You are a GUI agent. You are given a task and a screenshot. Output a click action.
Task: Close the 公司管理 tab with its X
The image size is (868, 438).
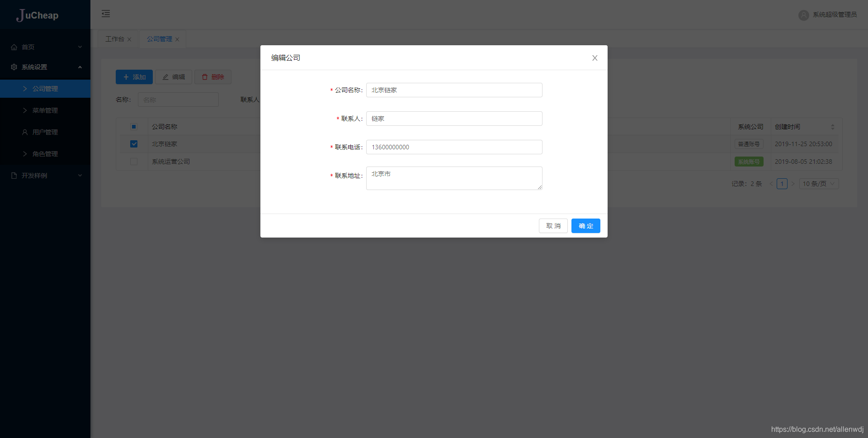[177, 39]
